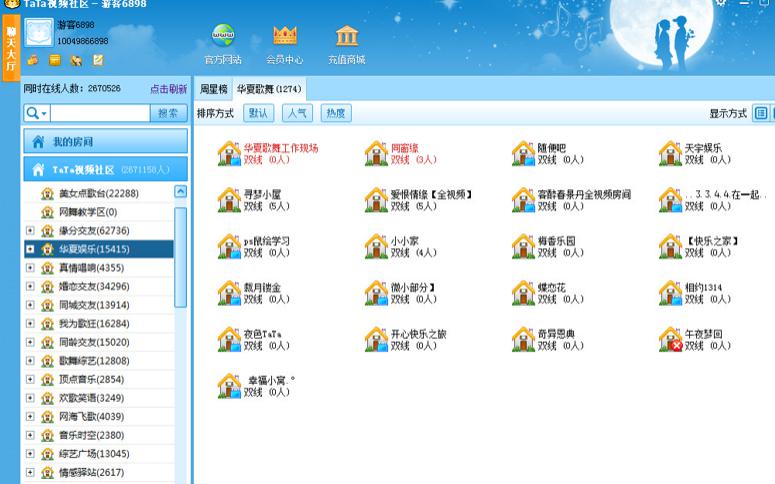The width and height of the screenshot is (775, 484).
Task: Open the 客醉春景丹全视频房间 room icon
Action: [523, 200]
